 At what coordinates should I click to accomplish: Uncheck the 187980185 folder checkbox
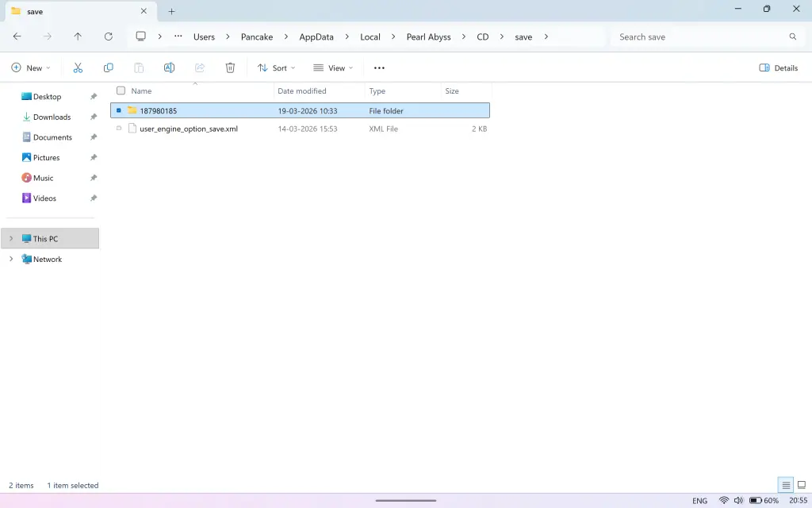pyautogui.click(x=119, y=110)
